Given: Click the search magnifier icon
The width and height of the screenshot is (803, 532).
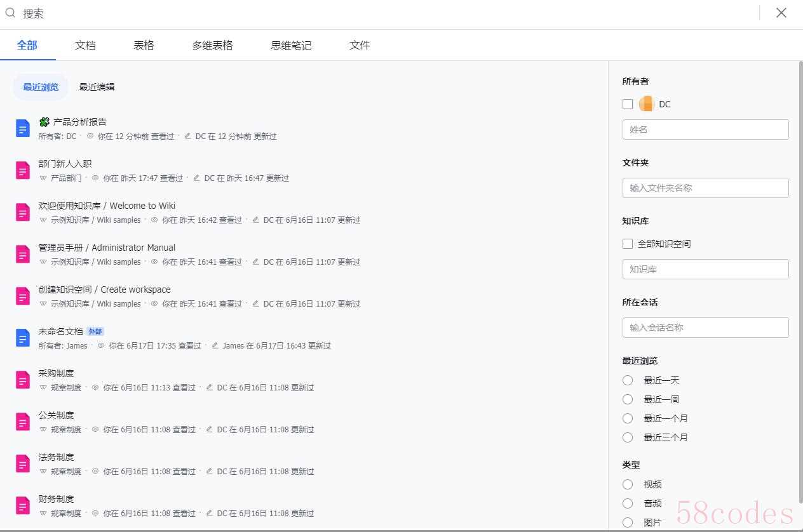Looking at the screenshot, I should pyautogui.click(x=10, y=13).
